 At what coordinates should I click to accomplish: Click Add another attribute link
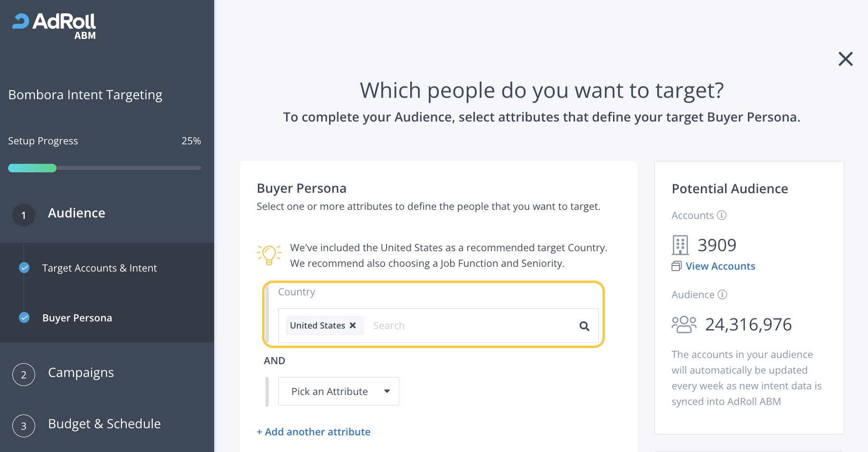313,432
